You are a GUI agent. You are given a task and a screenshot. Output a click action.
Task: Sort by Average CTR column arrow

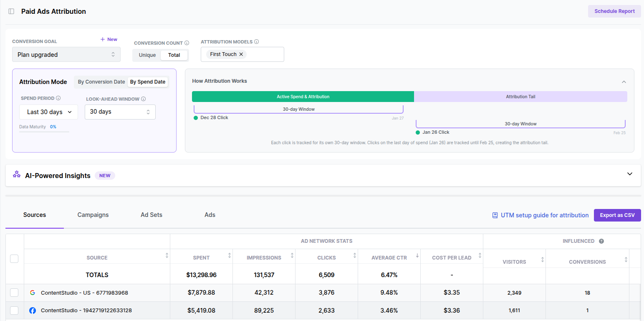pyautogui.click(x=417, y=256)
